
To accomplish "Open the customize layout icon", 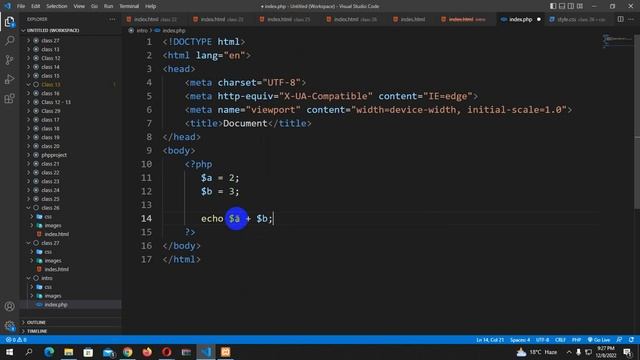I will tap(580, 6).
